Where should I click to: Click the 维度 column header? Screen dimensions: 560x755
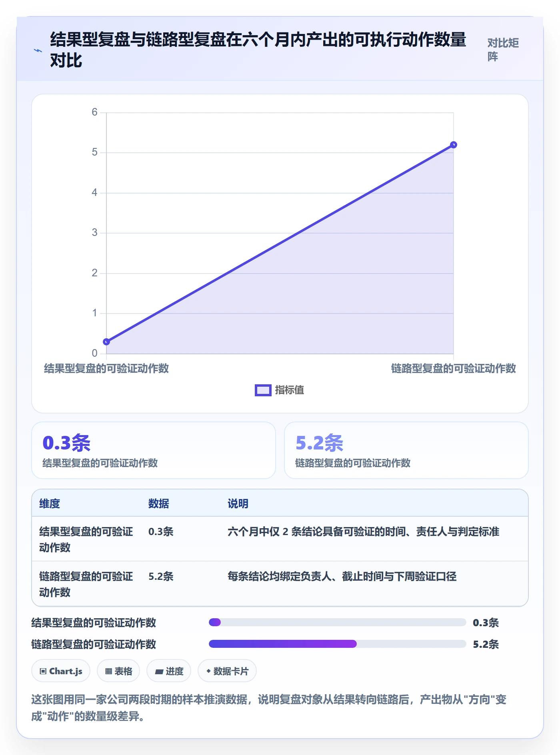pyautogui.click(x=50, y=503)
